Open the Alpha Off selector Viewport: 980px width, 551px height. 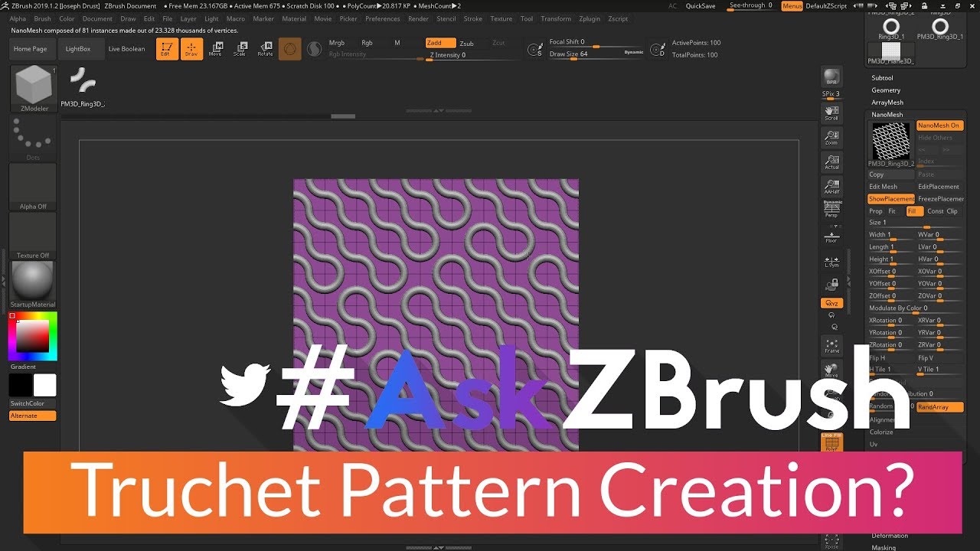tap(33, 186)
